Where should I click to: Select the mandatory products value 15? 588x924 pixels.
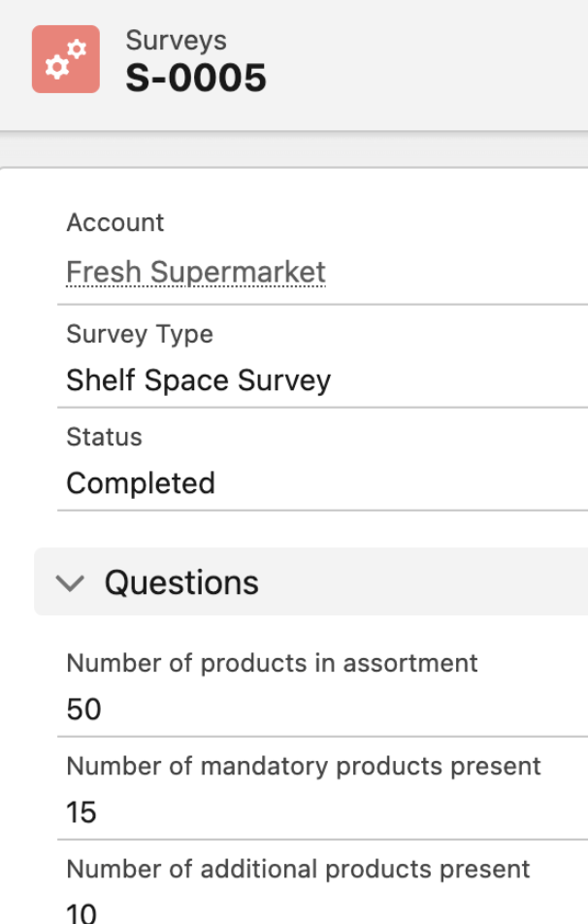point(82,812)
